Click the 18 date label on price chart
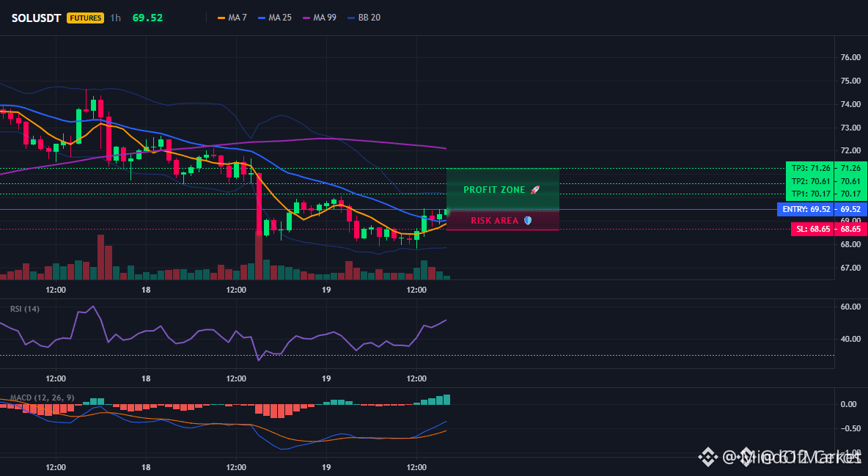This screenshot has height=476, width=868. click(x=146, y=290)
